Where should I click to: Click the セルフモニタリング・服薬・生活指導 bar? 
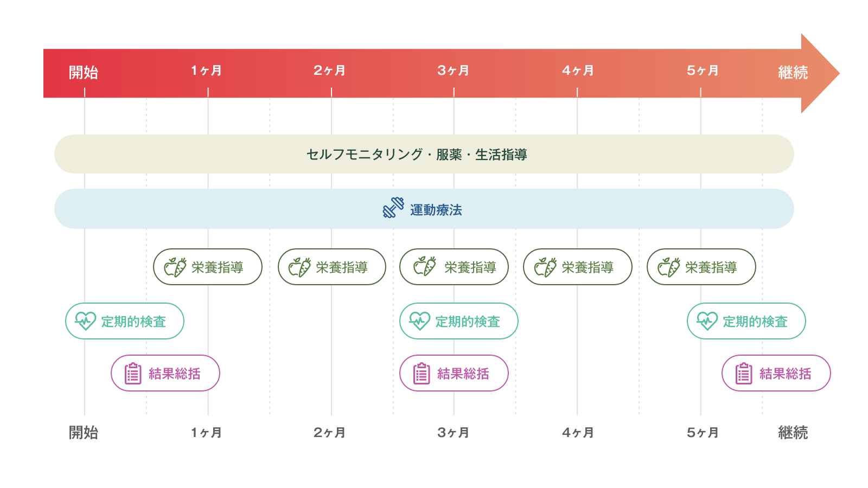click(x=417, y=155)
